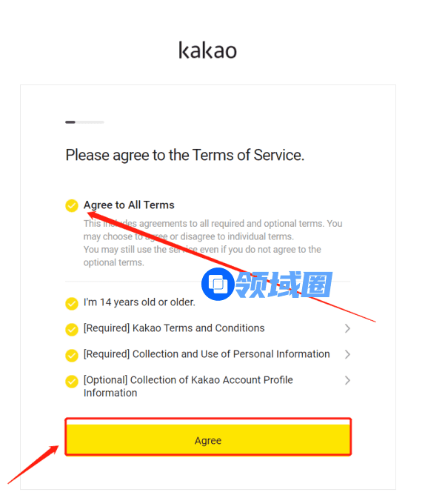
Task: Click the kakao logo at top
Action: click(x=207, y=50)
